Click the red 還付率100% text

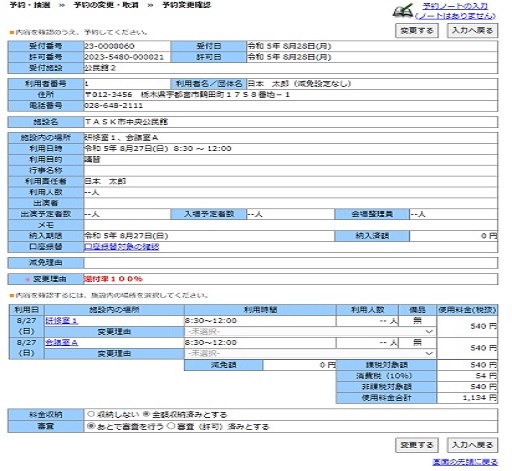pyautogui.click(x=113, y=279)
